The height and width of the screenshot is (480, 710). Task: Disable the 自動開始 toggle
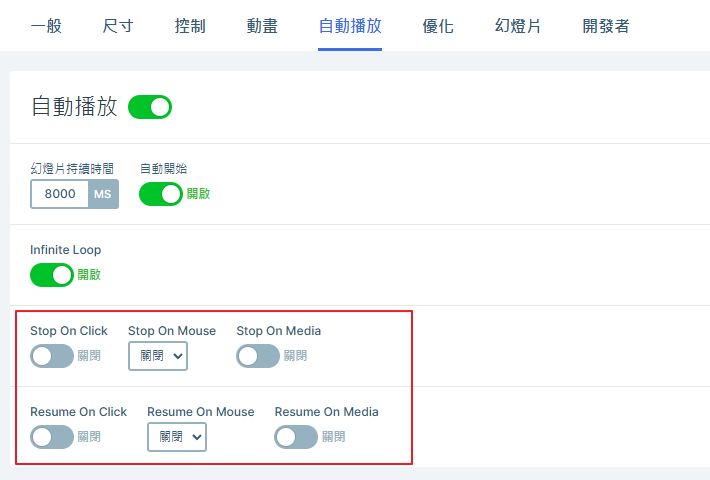pyautogui.click(x=161, y=194)
